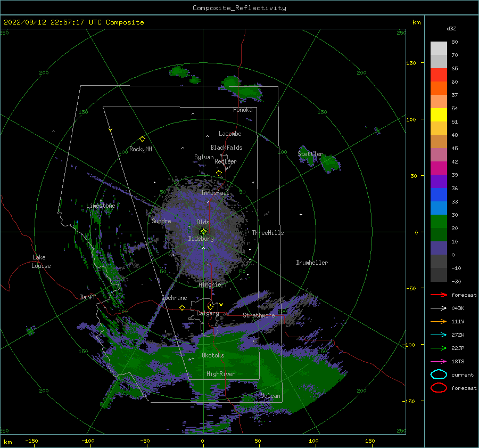This screenshot has width=479, height=448.
Task: Click the ThreeHills city label
Action: point(268,233)
